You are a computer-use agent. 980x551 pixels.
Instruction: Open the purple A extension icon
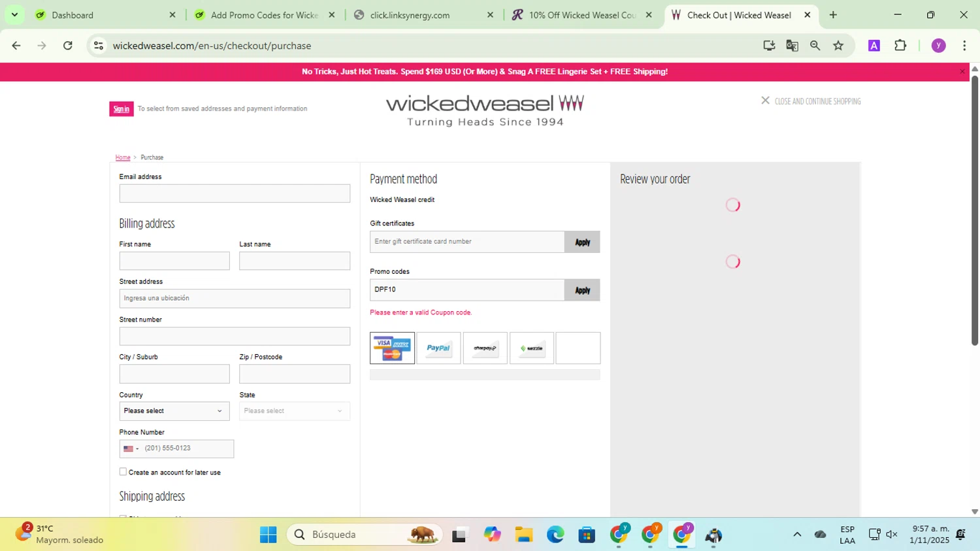874,46
